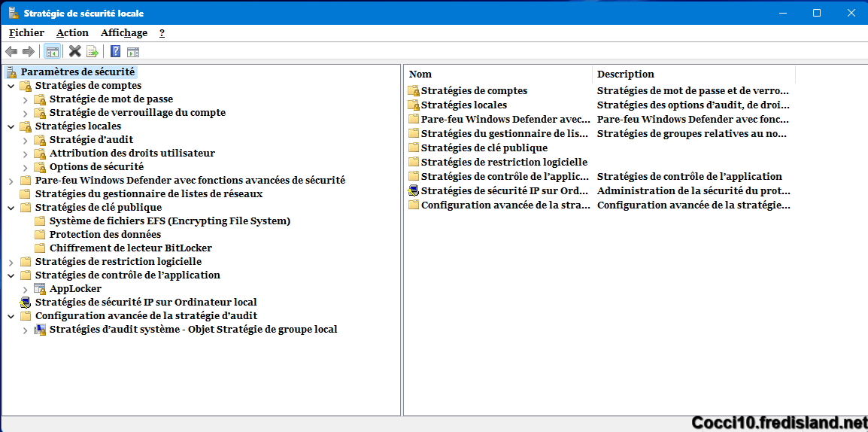The height and width of the screenshot is (432, 868).
Task: Maximize the Stratégie de sécurité locale window
Action: pos(817,13)
